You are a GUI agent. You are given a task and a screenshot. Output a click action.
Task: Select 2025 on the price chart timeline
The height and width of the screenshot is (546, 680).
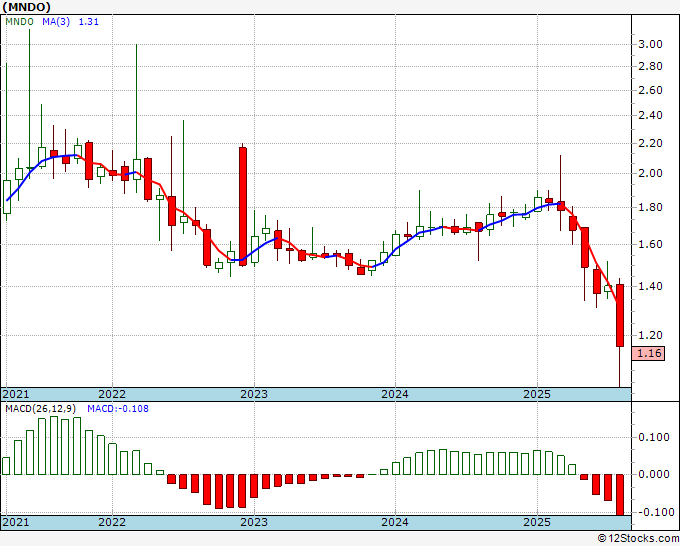(x=537, y=394)
